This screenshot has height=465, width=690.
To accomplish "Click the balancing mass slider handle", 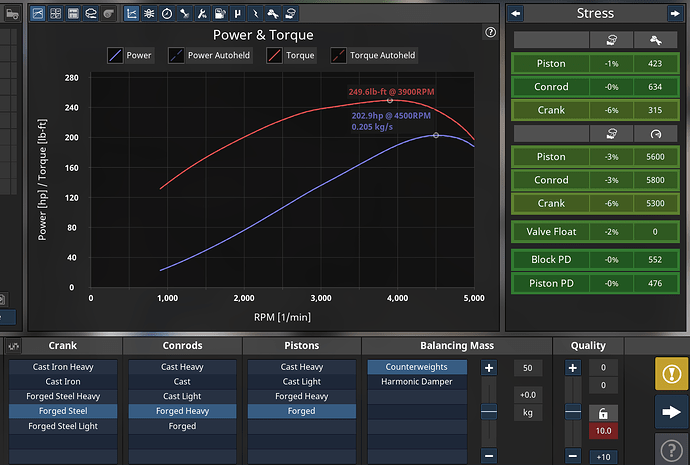I will click(x=489, y=411).
